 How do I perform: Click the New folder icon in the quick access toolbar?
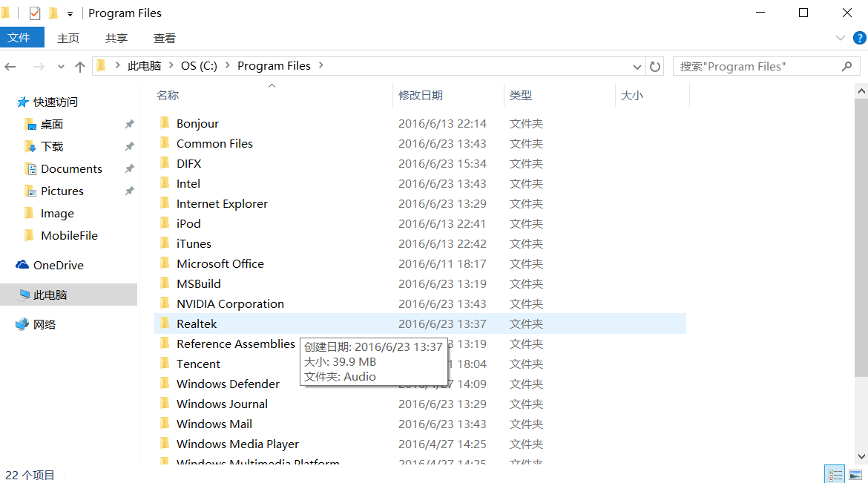[53, 13]
